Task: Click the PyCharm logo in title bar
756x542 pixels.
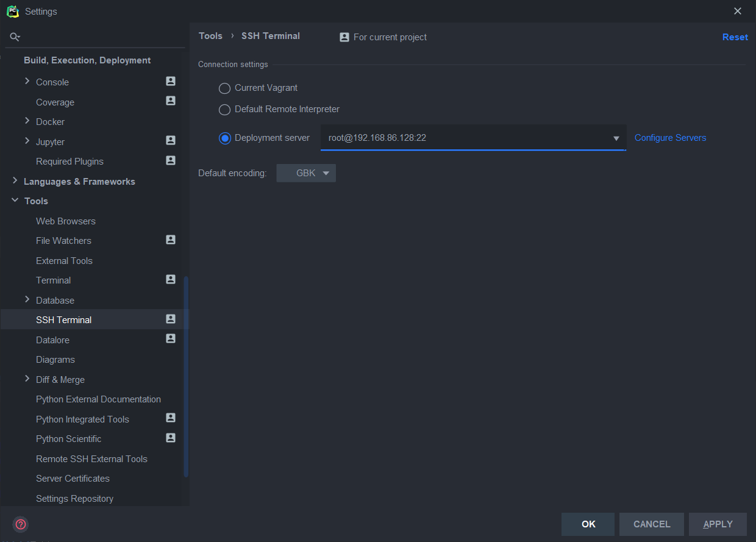Action: 12,11
